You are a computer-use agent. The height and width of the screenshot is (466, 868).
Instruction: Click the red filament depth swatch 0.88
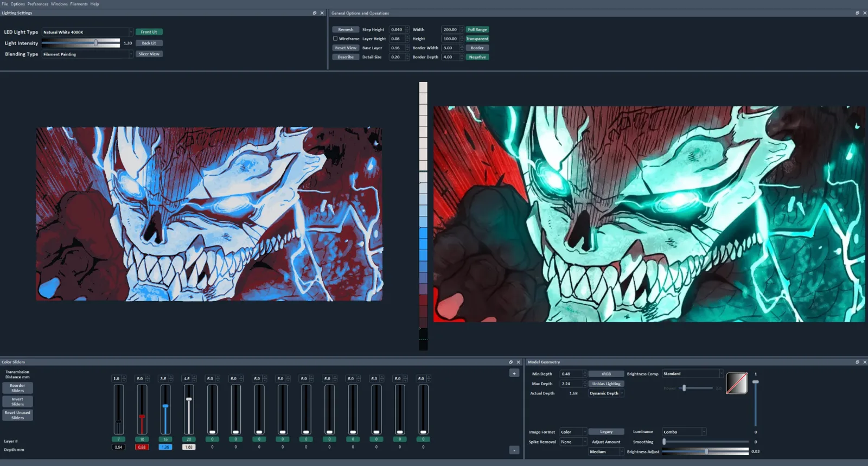(x=142, y=447)
